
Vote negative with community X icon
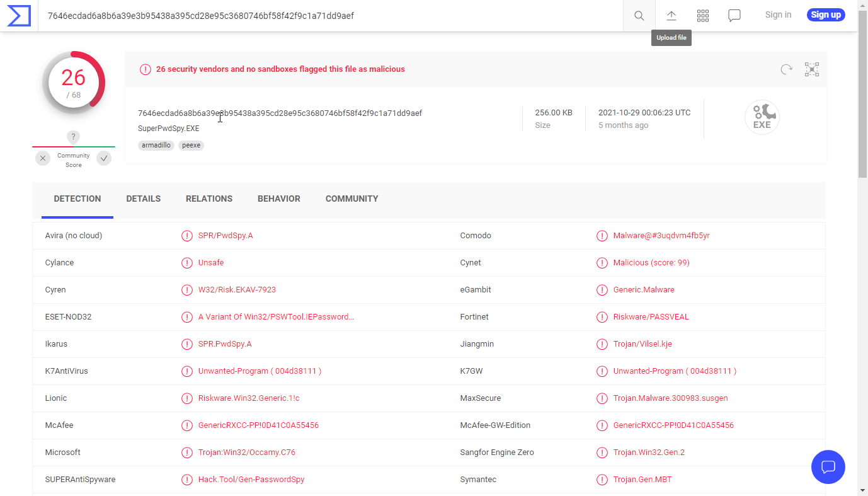click(43, 158)
